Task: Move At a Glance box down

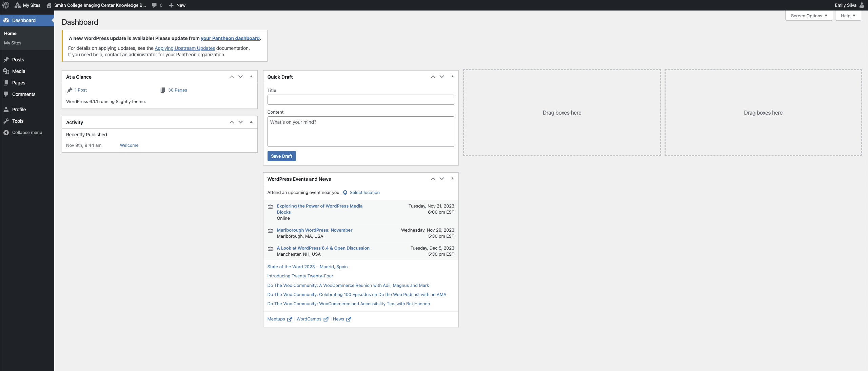Action: [x=241, y=77]
